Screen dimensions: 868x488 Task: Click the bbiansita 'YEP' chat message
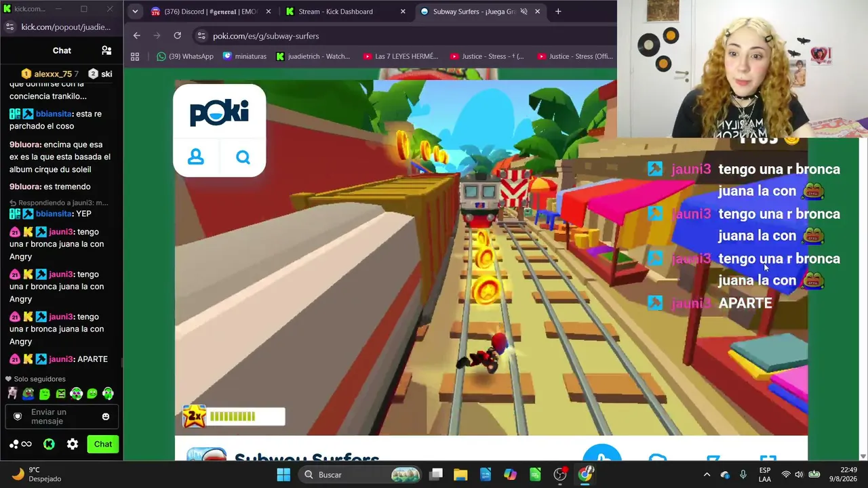(50, 213)
